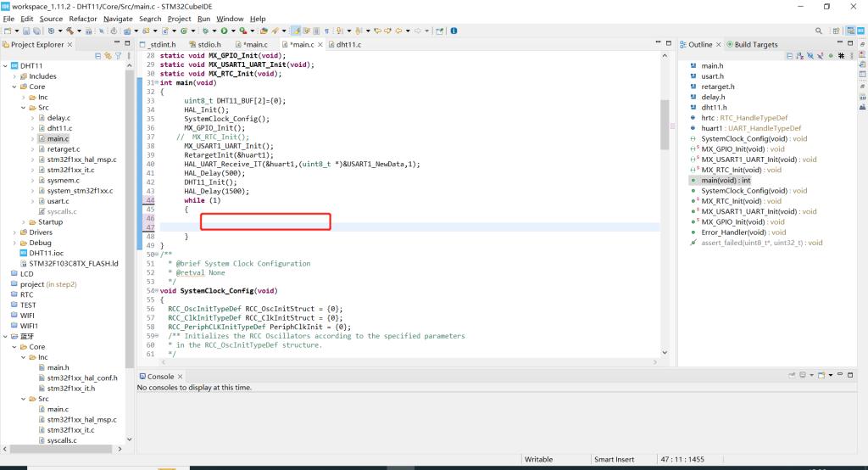Toggle Link with Editor in Project Explorer

point(108,55)
